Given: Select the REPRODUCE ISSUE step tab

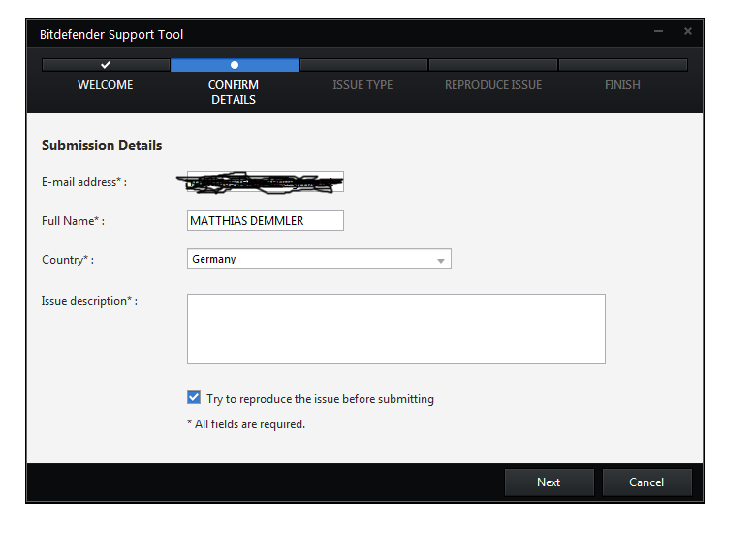Looking at the screenshot, I should click(x=493, y=85).
